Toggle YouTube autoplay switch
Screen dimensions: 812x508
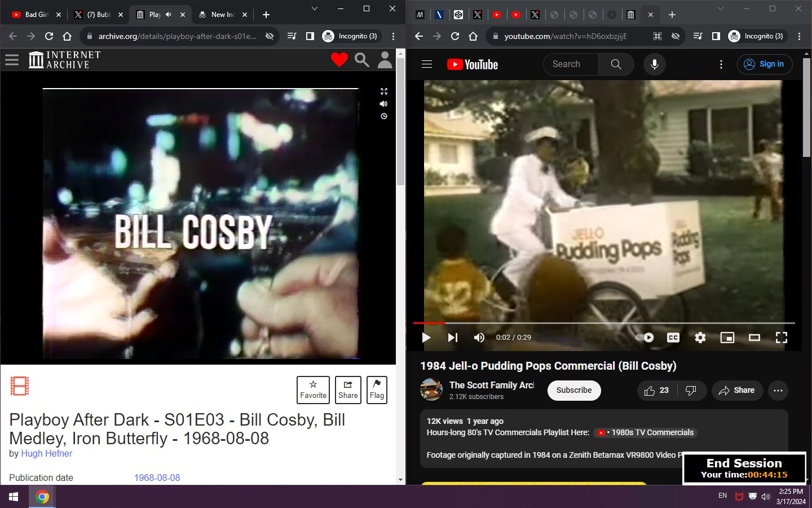pyautogui.click(x=645, y=338)
